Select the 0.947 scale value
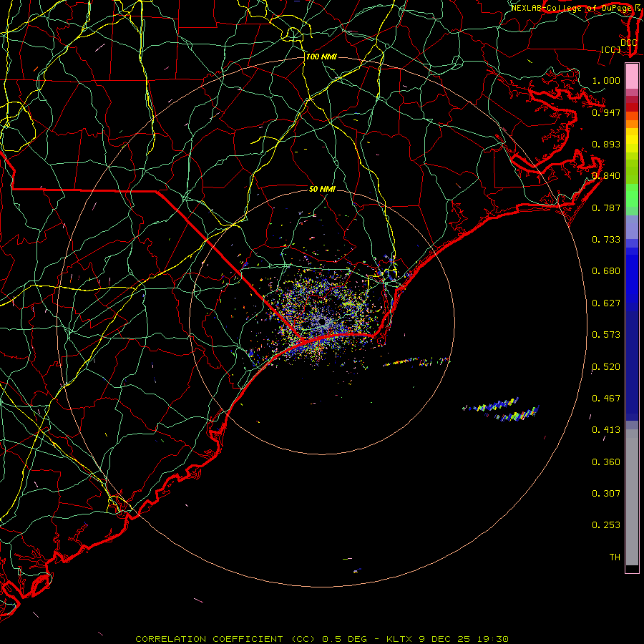The image size is (644, 644). click(x=606, y=112)
